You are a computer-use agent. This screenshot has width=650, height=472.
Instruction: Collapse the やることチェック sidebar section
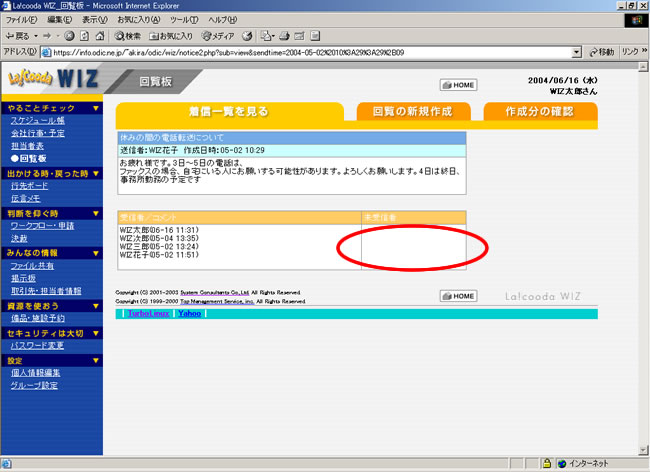pyautogui.click(x=95, y=107)
